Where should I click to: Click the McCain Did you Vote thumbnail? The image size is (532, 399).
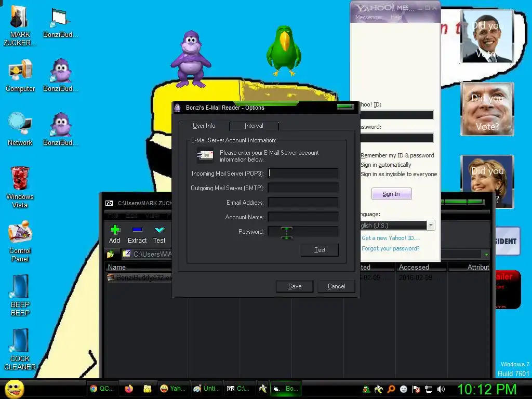pyautogui.click(x=487, y=109)
